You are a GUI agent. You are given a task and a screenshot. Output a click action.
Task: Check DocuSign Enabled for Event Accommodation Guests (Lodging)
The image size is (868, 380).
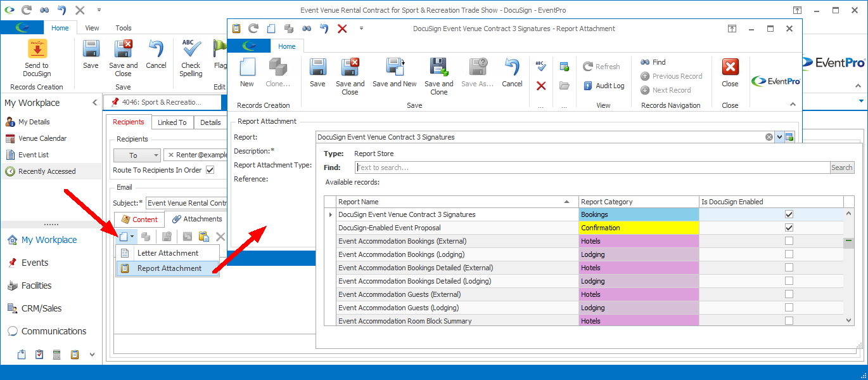tap(789, 308)
